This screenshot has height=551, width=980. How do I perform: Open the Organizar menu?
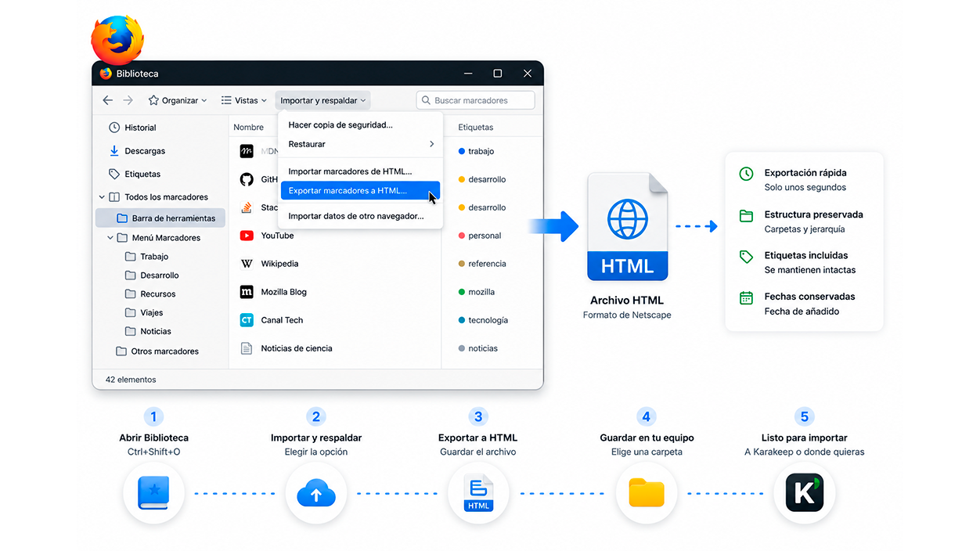[x=178, y=100]
